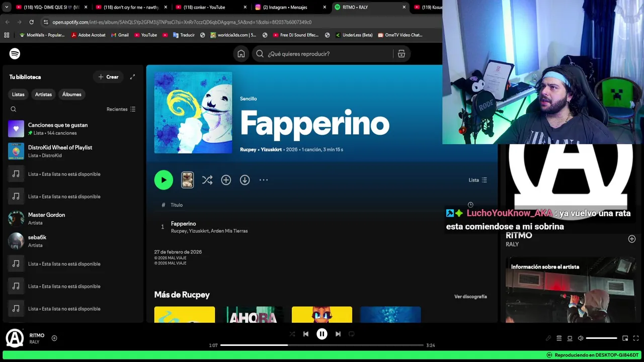Open the Canciones que te gustan playlist
Image resolution: width=644 pixels, height=362 pixels.
point(73,129)
